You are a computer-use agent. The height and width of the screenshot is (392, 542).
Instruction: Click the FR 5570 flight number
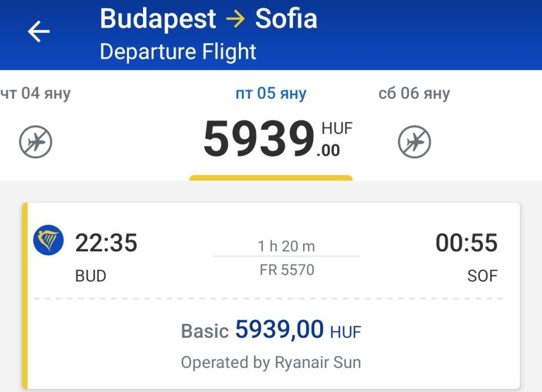point(287,270)
